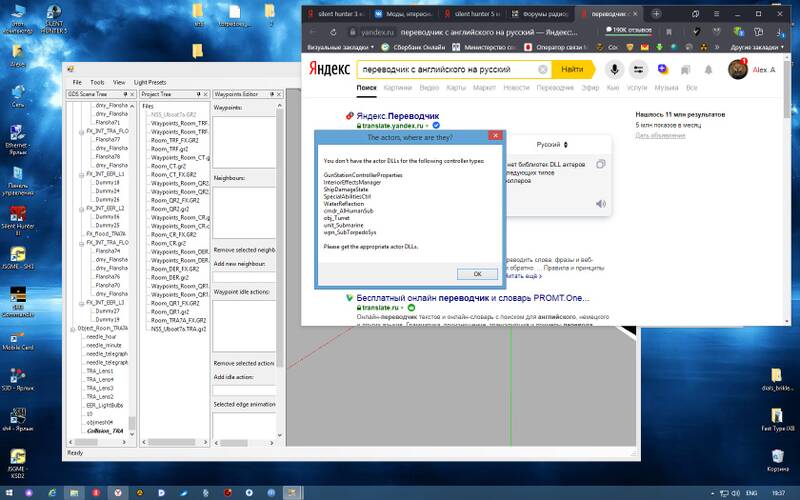800x500 pixels.
Task: Switch to the 'silent hunter 5' browser tab
Action: click(x=472, y=14)
